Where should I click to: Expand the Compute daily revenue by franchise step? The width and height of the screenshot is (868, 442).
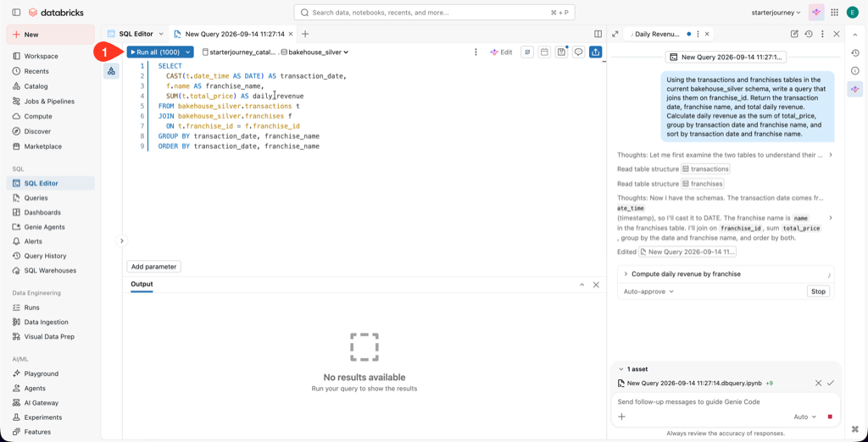click(x=626, y=273)
